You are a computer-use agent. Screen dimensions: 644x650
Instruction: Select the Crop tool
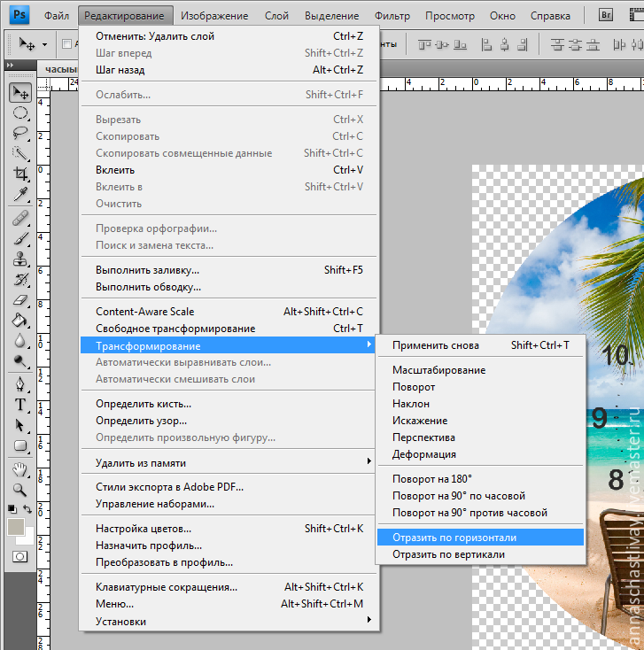coord(19,174)
